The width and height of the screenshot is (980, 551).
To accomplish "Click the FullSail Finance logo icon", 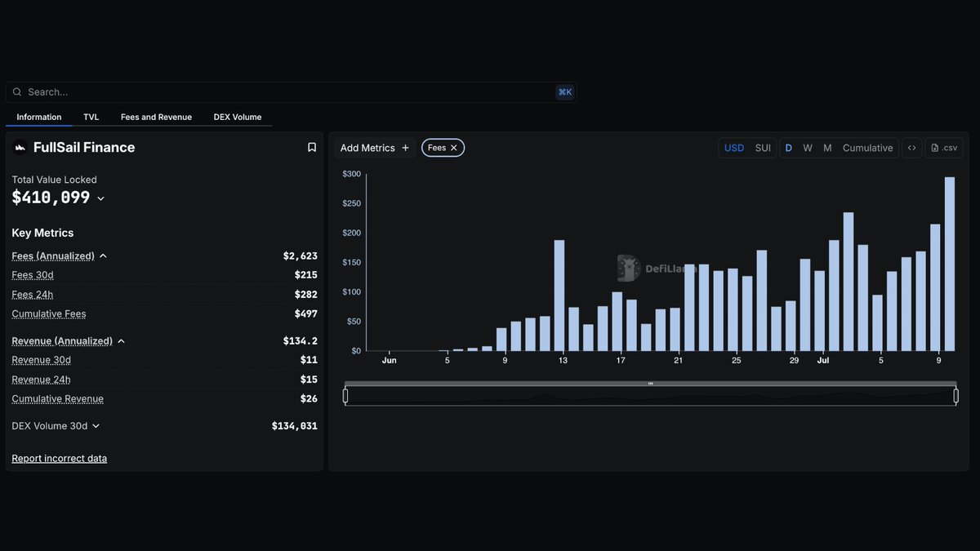I will pos(20,148).
